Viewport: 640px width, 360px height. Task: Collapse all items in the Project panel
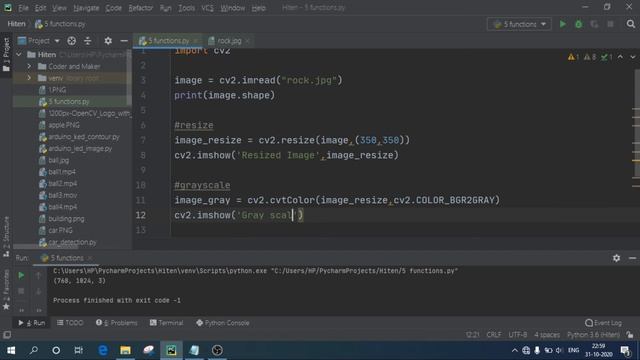pyautogui.click(x=87, y=41)
